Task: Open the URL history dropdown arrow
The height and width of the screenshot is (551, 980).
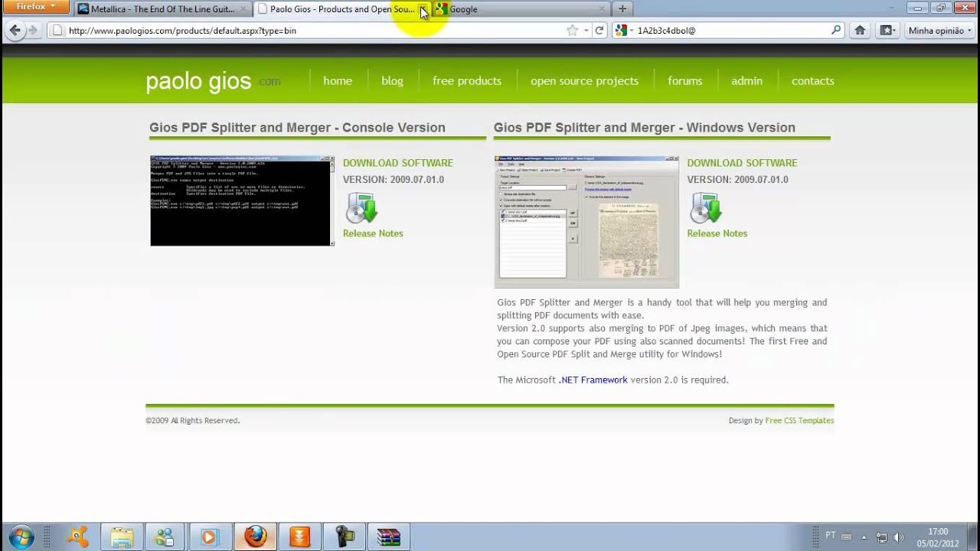Action: pyautogui.click(x=586, y=31)
